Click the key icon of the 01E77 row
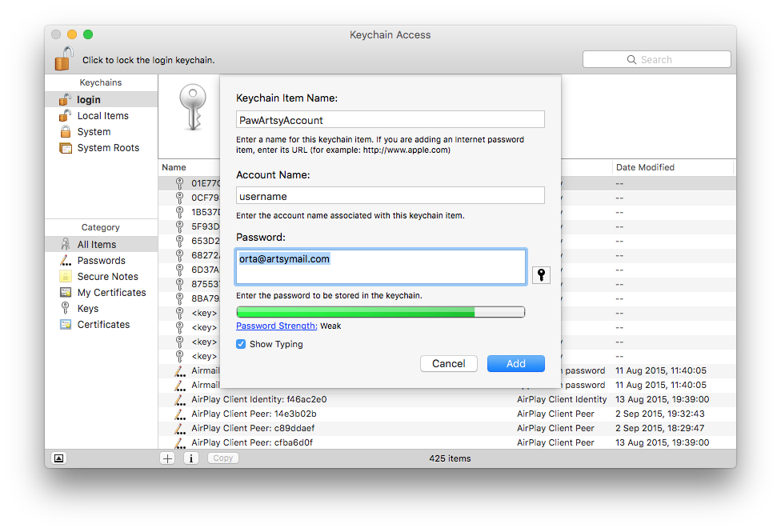 click(x=179, y=183)
